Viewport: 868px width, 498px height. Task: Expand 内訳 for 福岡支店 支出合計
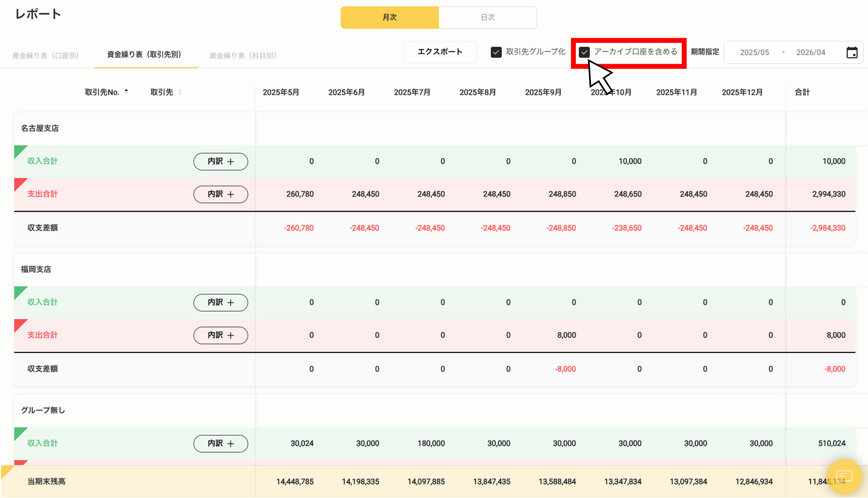tap(220, 335)
